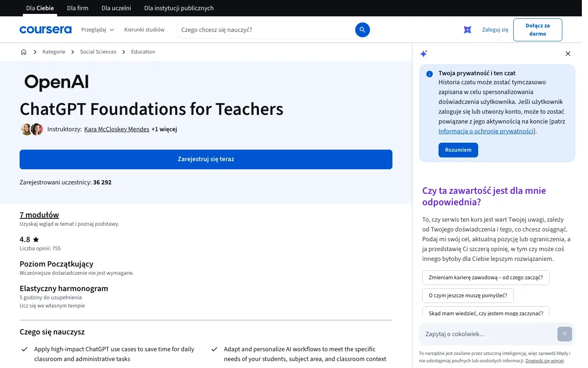
Task: Click the 5 godziny do uzupełnienia text
Action: 51,298
